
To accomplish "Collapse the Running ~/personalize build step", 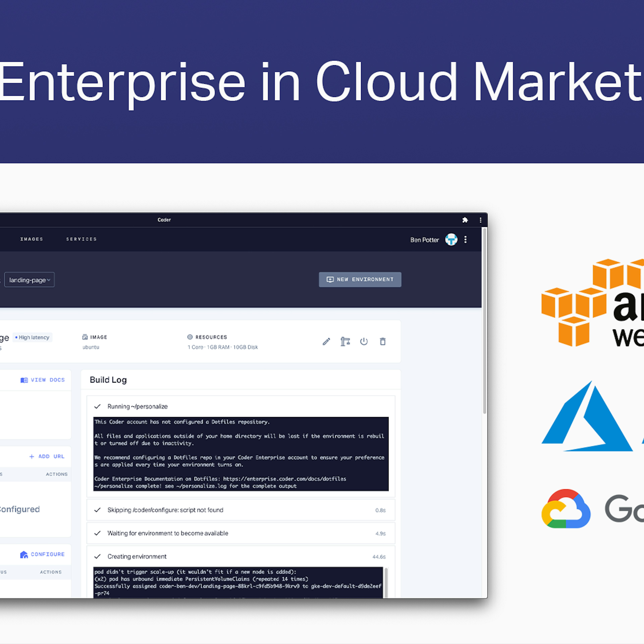I will [x=241, y=407].
